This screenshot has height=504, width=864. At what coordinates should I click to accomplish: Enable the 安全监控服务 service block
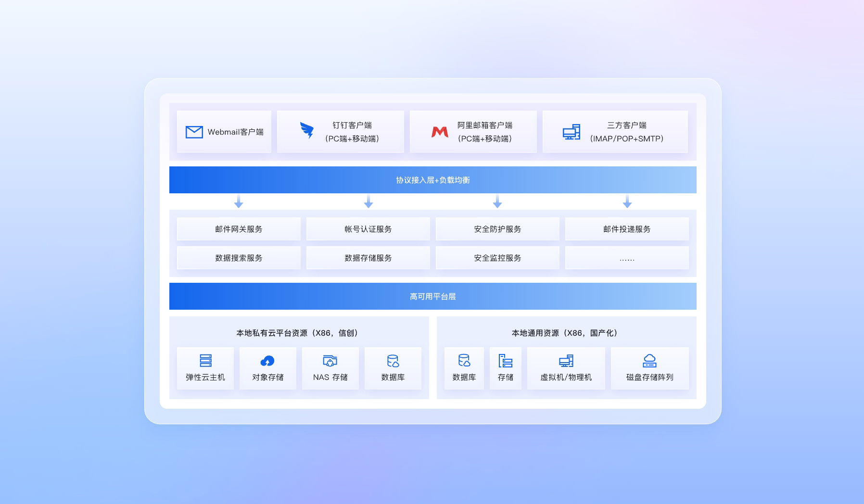[x=497, y=258]
